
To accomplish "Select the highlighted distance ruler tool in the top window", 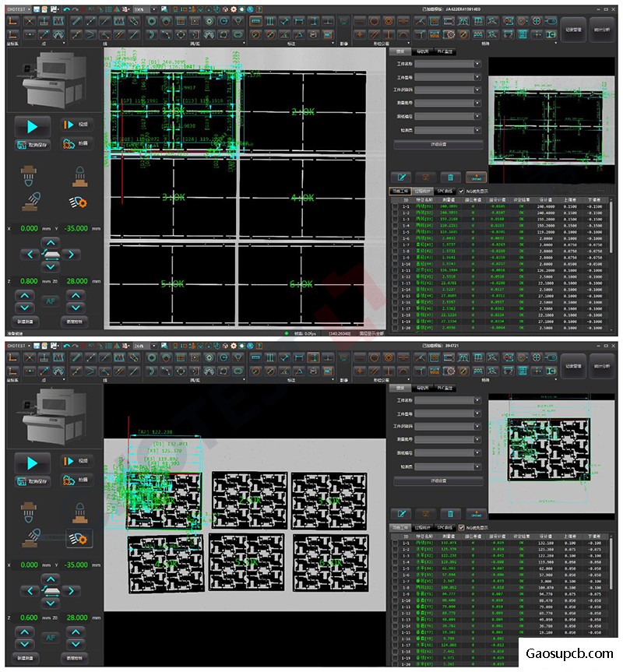I will click(x=255, y=21).
